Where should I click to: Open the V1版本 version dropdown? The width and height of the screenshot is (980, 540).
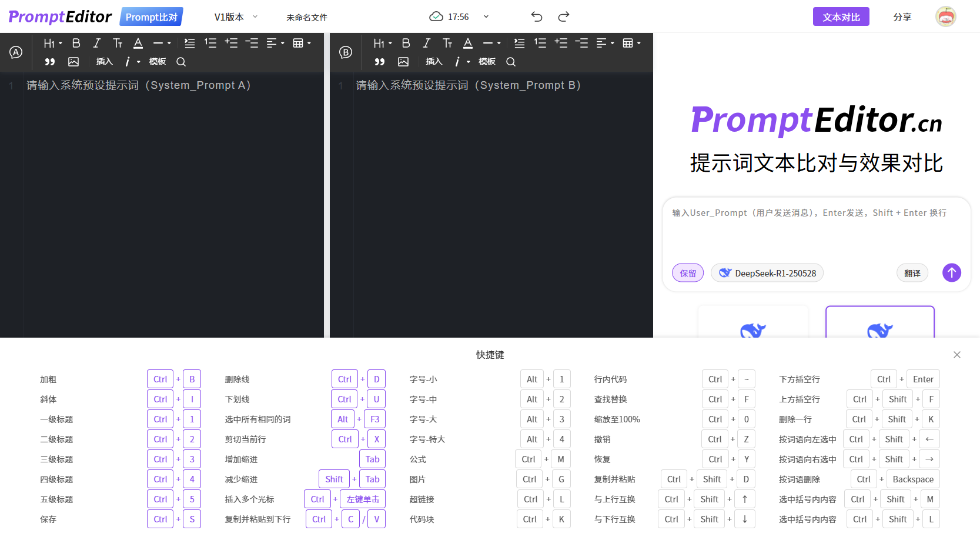(x=236, y=17)
